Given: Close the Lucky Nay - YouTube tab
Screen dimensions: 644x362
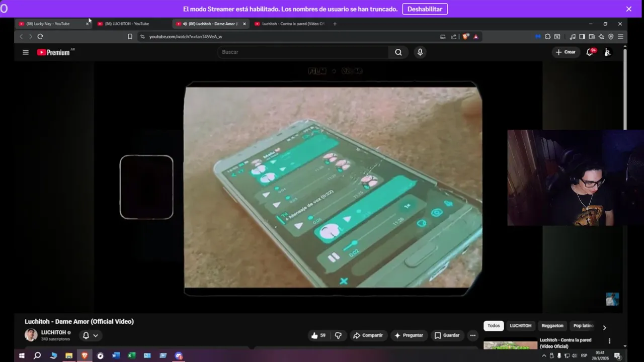Looking at the screenshot, I should (87, 24).
